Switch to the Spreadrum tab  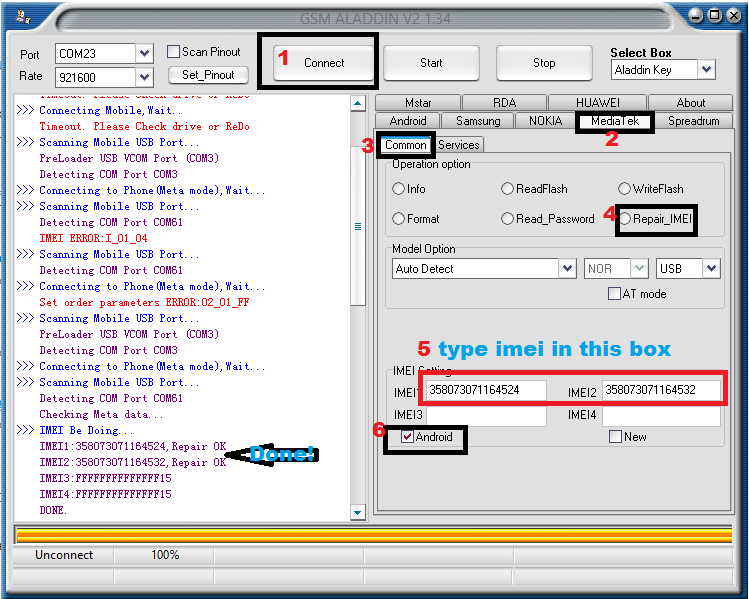(694, 121)
